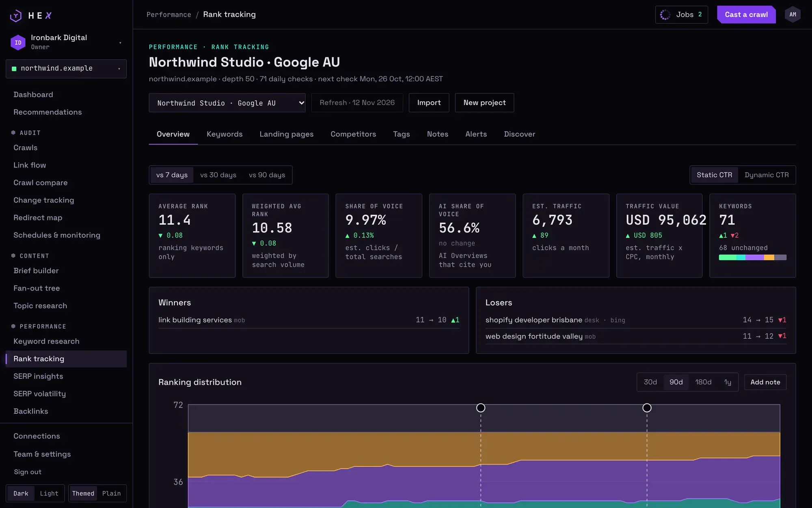Select the vs 7 days comparison
The height and width of the screenshot is (508, 812).
click(x=172, y=175)
